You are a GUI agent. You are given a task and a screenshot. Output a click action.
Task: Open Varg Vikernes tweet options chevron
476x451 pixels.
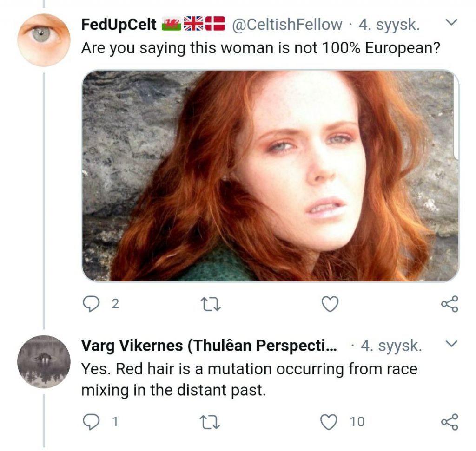[452, 344]
